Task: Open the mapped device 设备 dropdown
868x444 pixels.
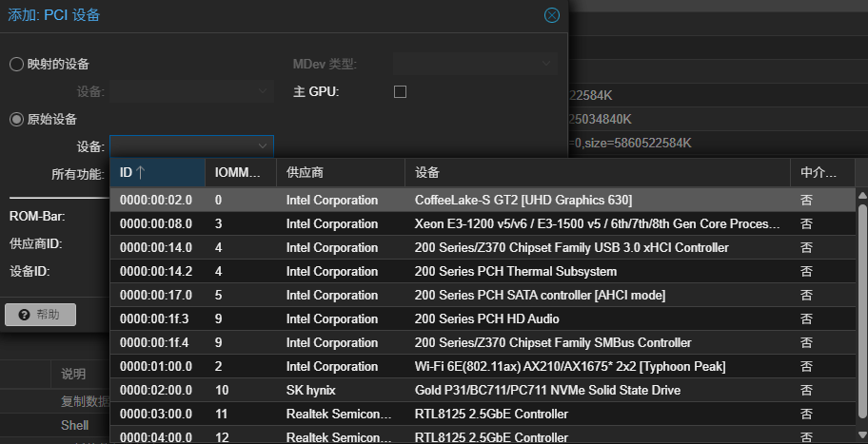Action: pyautogui.click(x=263, y=91)
